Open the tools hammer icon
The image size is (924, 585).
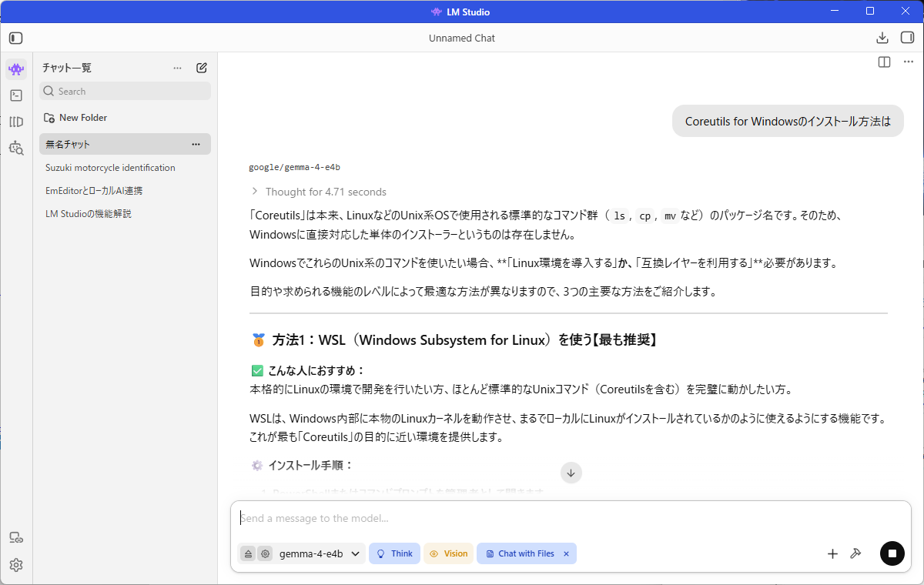(x=855, y=553)
